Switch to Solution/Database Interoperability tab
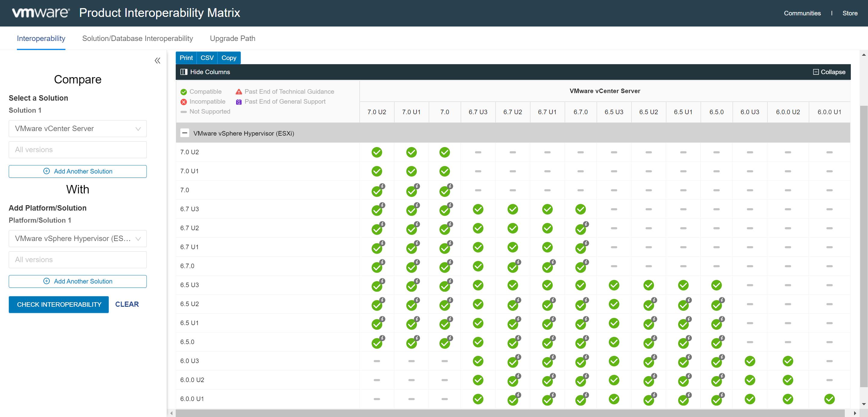868x417 pixels. click(137, 38)
